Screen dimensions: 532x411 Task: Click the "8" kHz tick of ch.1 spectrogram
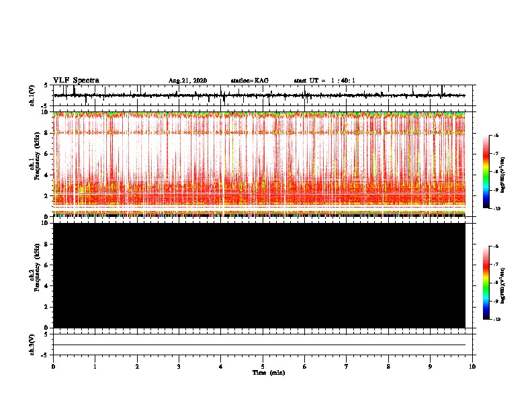coord(46,133)
